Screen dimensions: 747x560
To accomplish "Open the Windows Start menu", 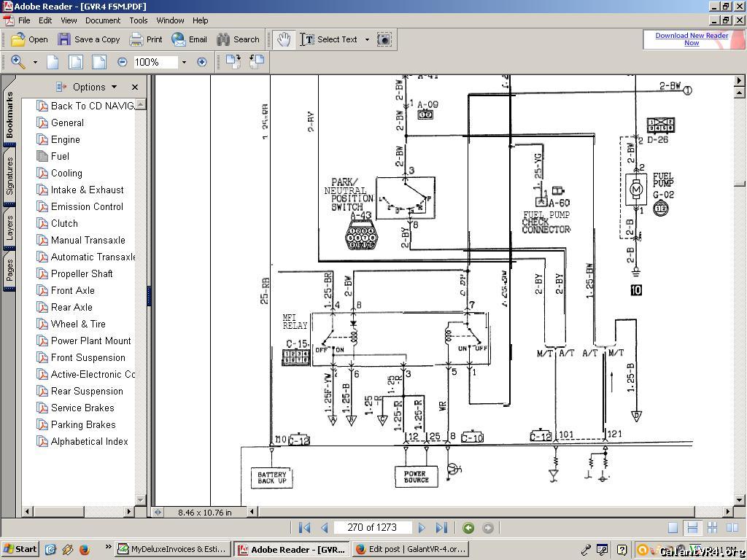I will tap(20, 549).
